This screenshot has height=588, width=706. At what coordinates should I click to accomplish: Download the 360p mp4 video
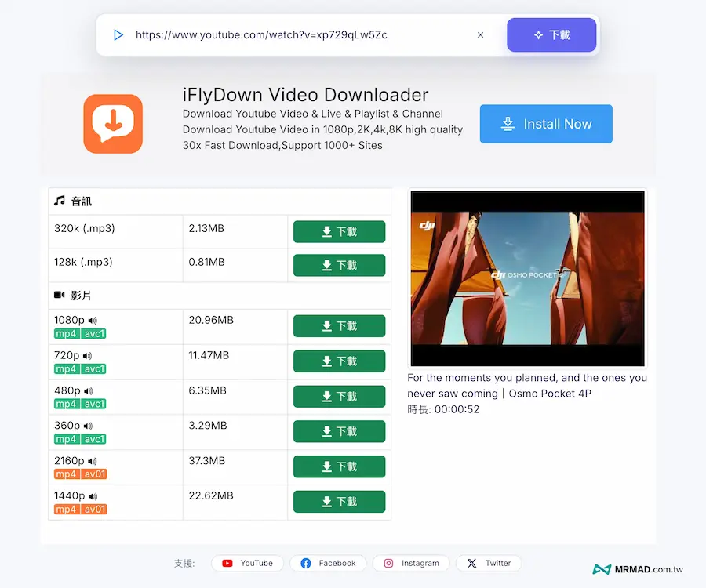click(339, 431)
